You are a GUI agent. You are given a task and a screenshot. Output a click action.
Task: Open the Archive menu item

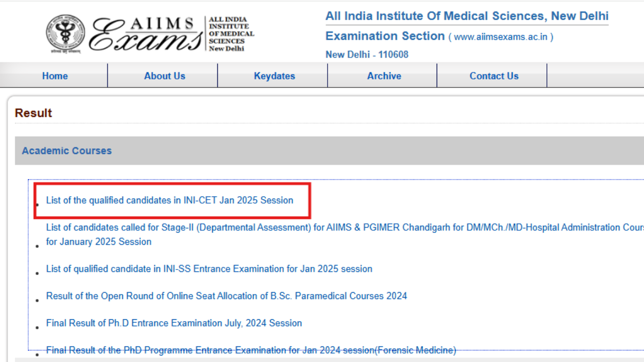[x=384, y=76]
